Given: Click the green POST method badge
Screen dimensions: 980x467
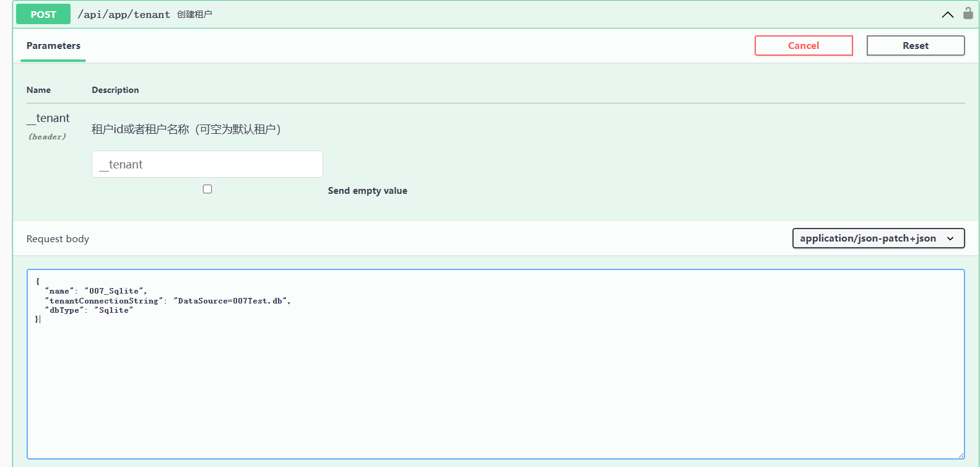Looking at the screenshot, I should pyautogui.click(x=43, y=14).
